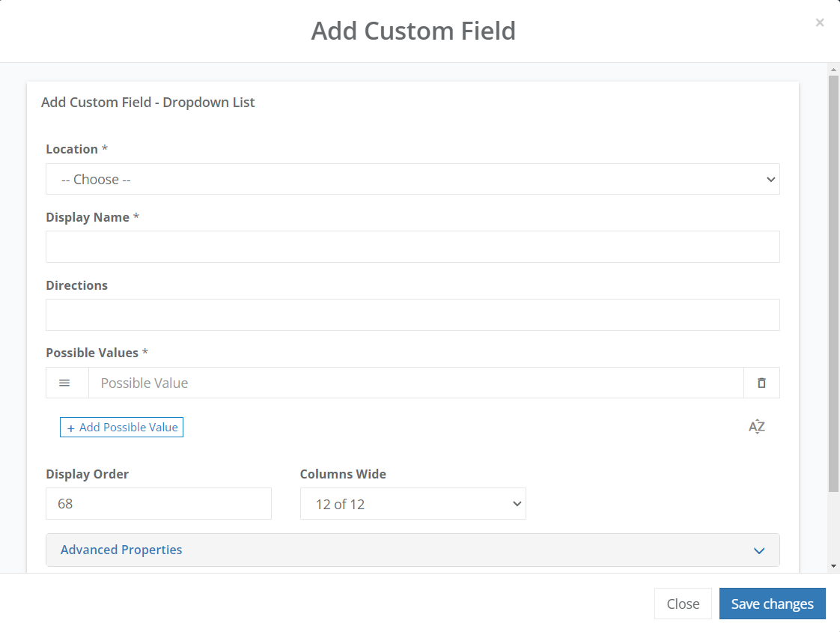840x632 pixels.
Task: Click inside the Display Name field
Action: 413,246
